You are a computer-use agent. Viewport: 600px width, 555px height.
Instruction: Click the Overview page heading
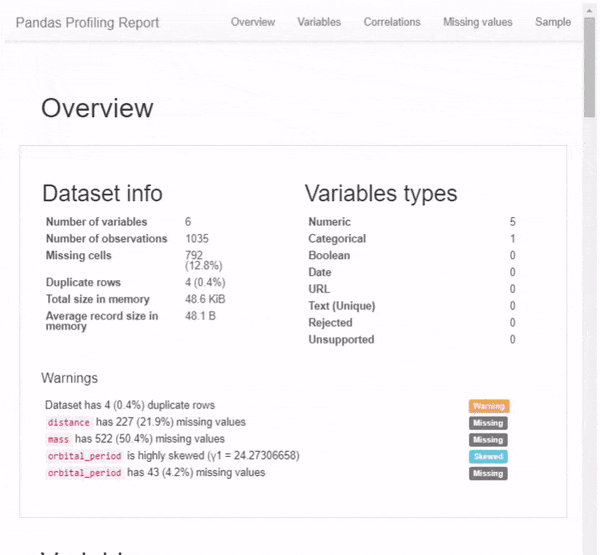point(97,108)
